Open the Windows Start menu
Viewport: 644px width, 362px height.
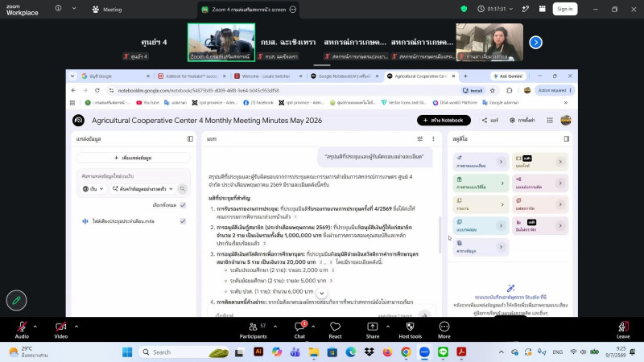127,352
